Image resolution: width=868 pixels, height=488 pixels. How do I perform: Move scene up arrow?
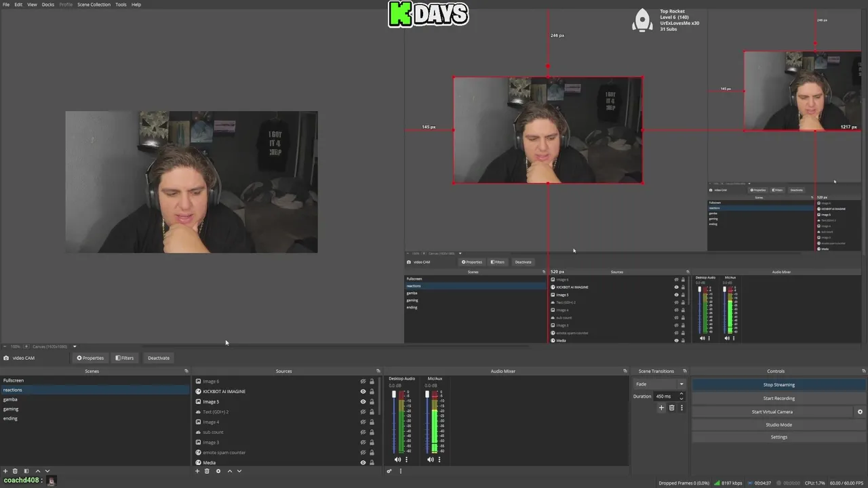pos(38,471)
